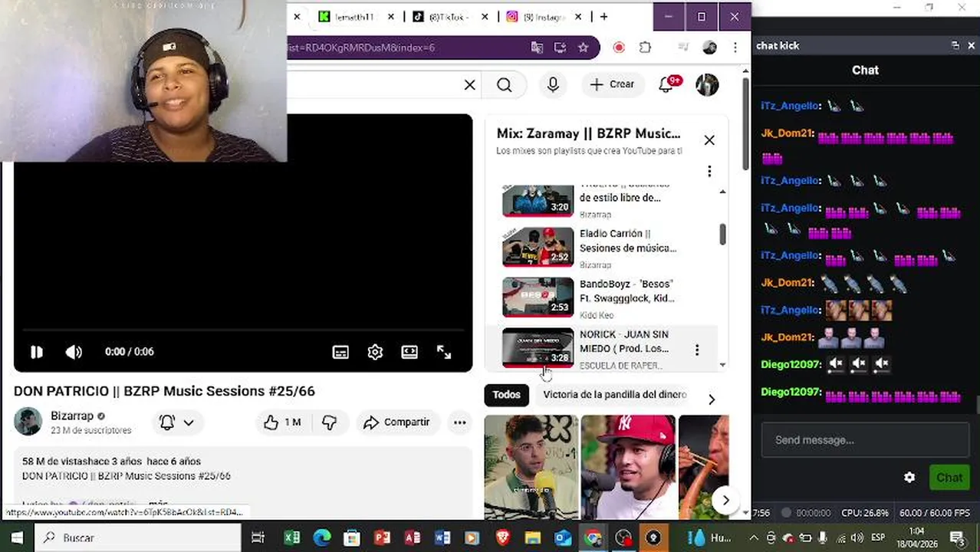The height and width of the screenshot is (552, 980).
Task: Play BandoBoyz Besos in playlist
Action: [x=538, y=297]
